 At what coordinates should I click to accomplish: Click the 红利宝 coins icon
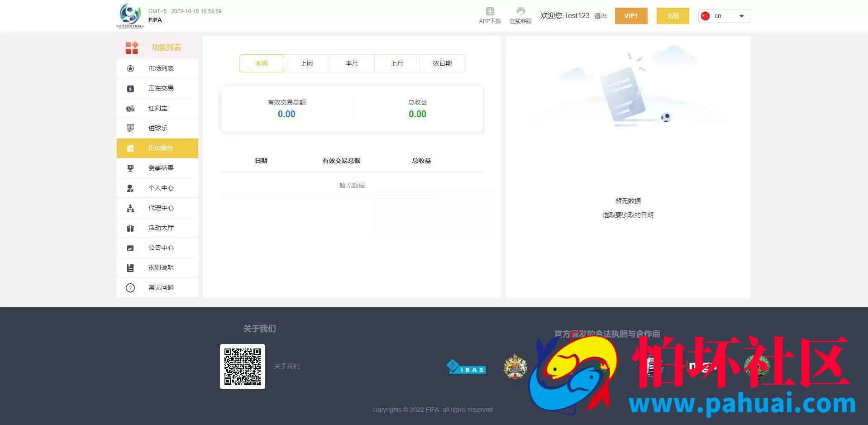pos(130,109)
